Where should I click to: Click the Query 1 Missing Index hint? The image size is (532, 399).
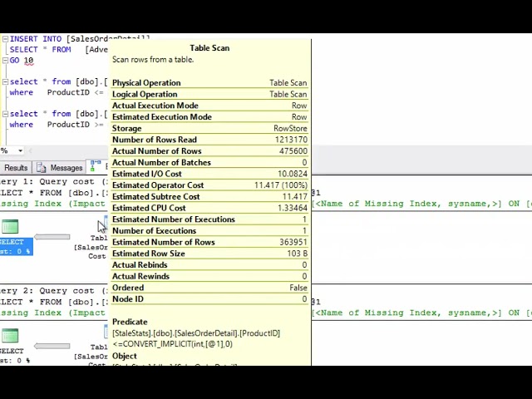pyautogui.click(x=53, y=204)
